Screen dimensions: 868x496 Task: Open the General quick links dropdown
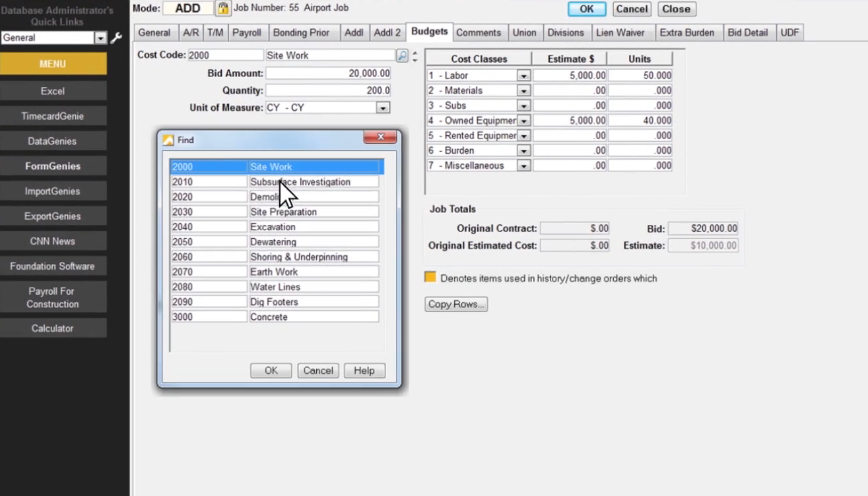pos(100,38)
